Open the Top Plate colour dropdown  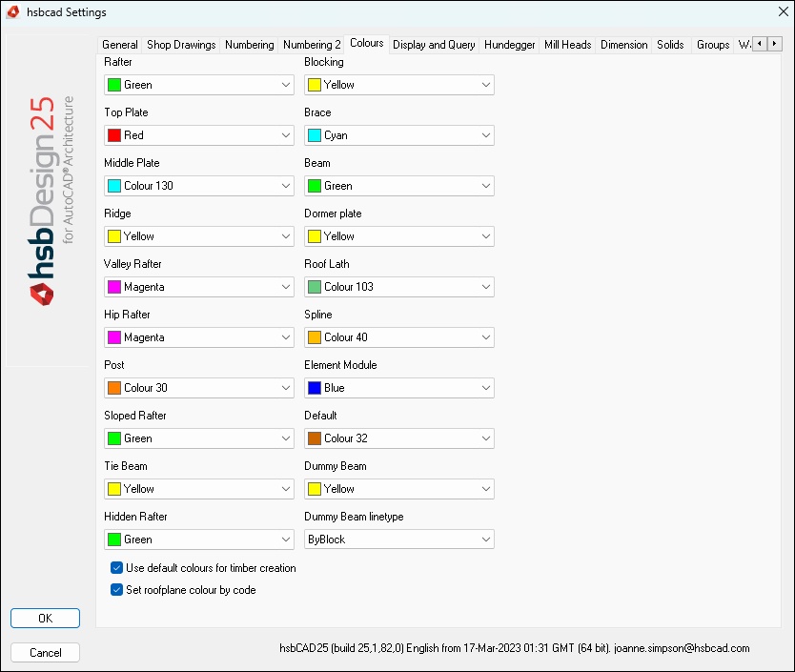tap(198, 135)
